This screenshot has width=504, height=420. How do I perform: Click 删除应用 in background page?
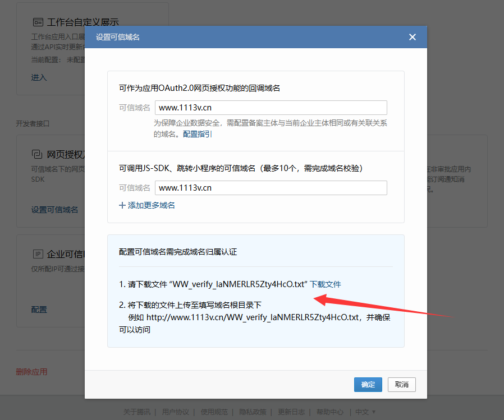pyautogui.click(x=31, y=372)
